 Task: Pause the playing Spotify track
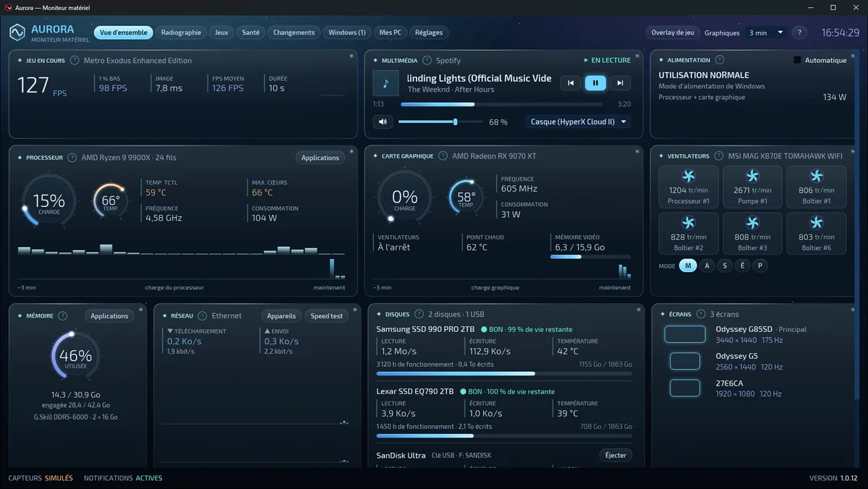pos(595,83)
